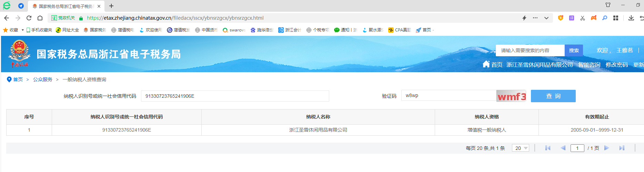Go to next results page arrow
Screen dimensions: 644x172
click(x=607, y=148)
